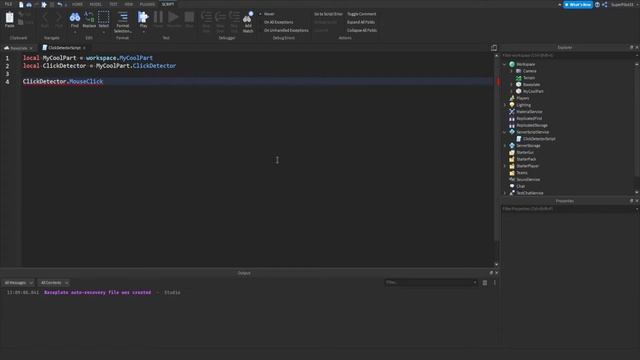The width and height of the screenshot is (640, 360).
Task: Switch to the PLUGINS ribbon tab
Action: pos(147,4)
